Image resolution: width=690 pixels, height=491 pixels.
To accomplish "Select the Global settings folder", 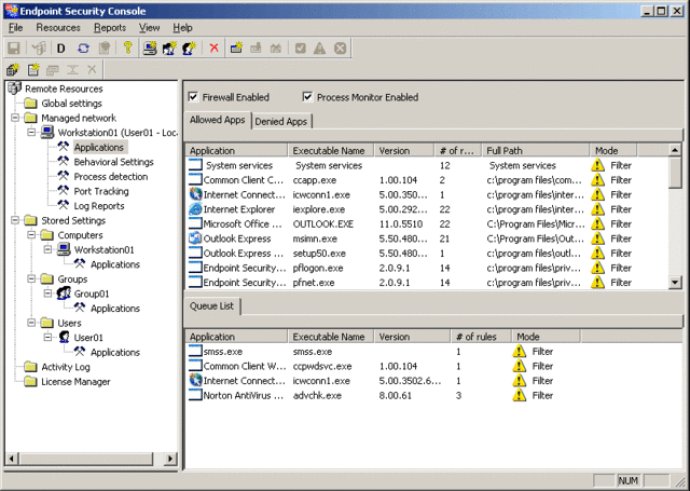I will 71,103.
